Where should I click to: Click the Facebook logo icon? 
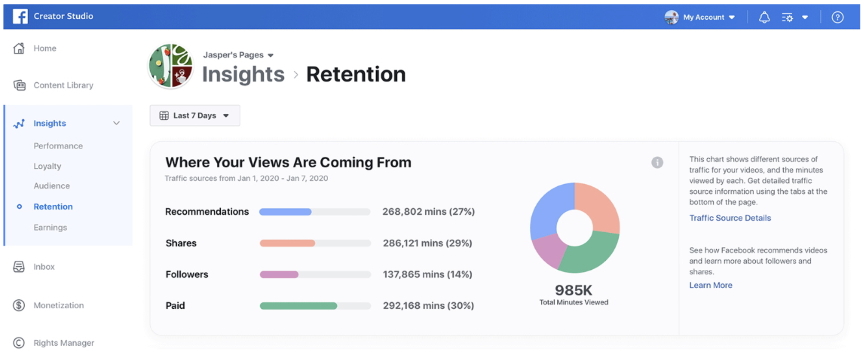click(x=20, y=16)
